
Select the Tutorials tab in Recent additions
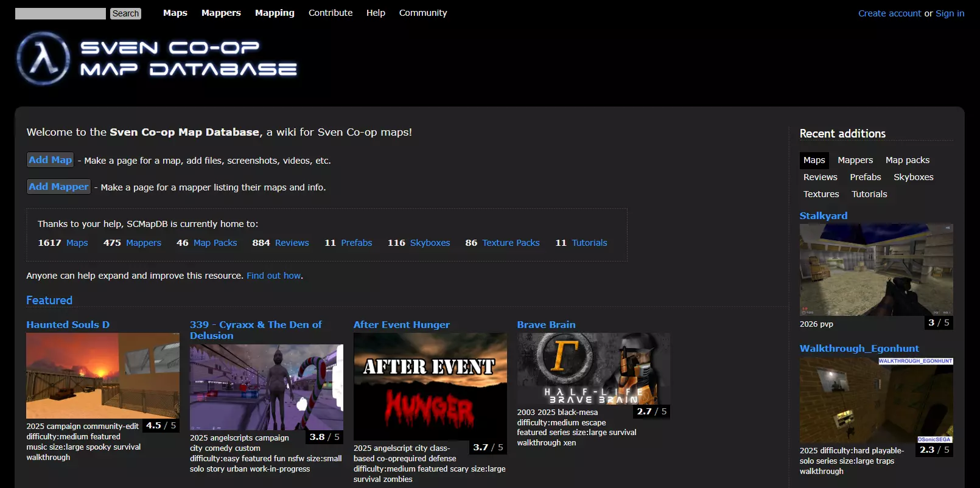point(869,194)
